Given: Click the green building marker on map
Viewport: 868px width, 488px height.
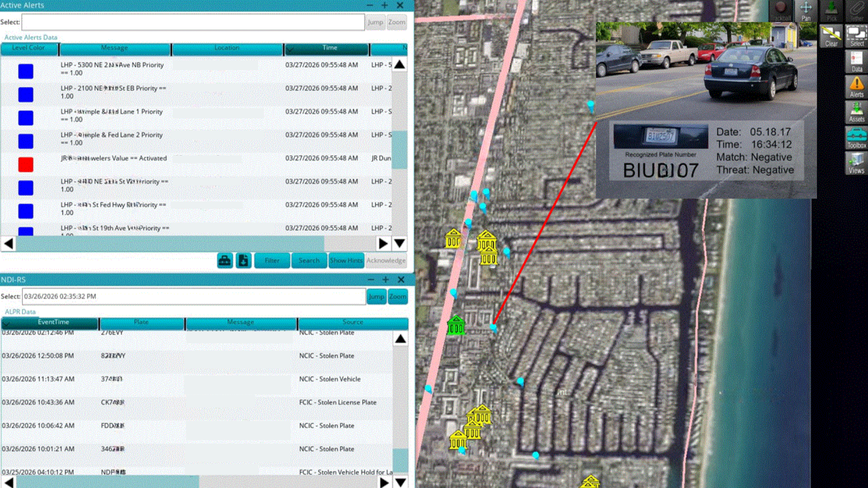Looking at the screenshot, I should coord(456,325).
